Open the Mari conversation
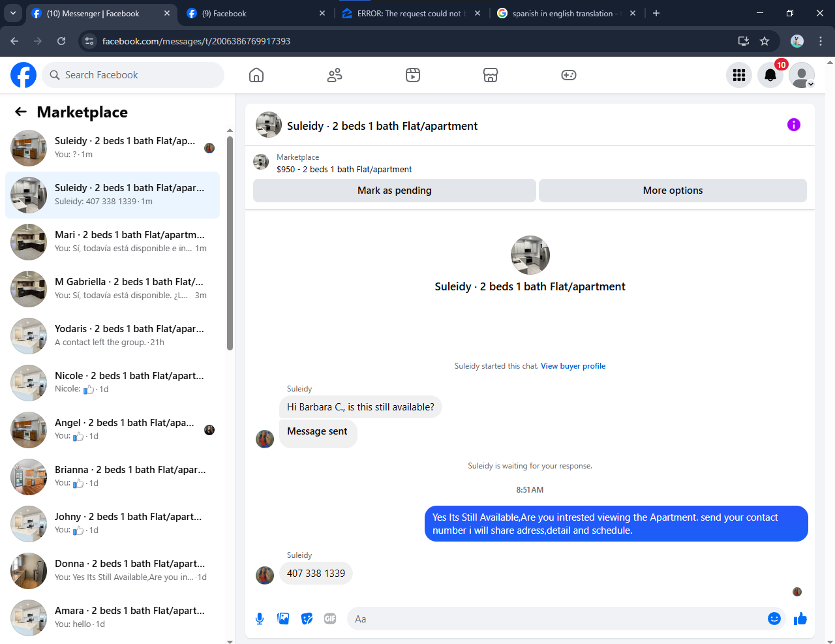Screen dimensions: 835x644 [x=112, y=242]
